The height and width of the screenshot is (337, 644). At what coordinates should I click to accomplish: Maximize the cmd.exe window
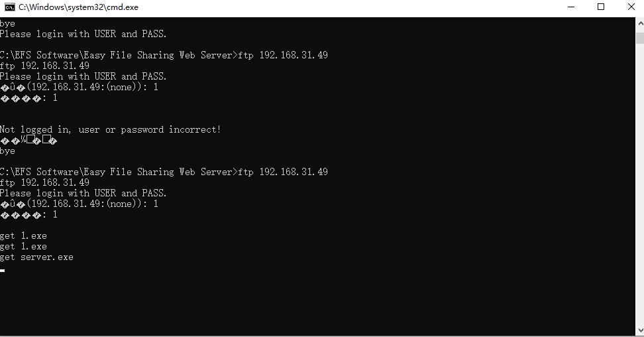click(601, 7)
